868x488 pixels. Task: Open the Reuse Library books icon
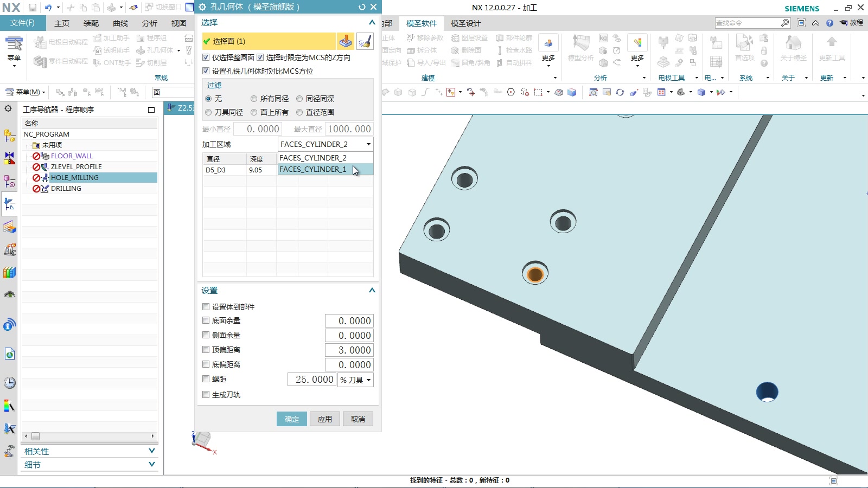(x=9, y=272)
